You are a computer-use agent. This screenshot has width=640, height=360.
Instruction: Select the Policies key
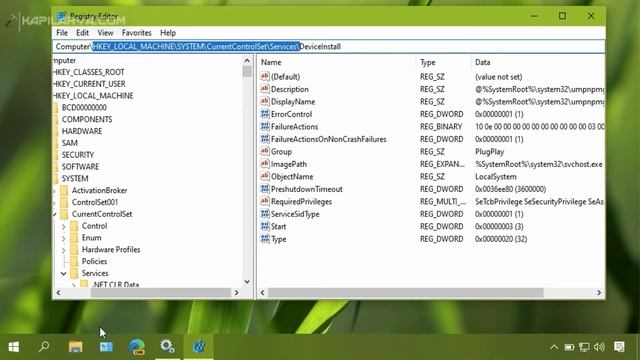94,261
